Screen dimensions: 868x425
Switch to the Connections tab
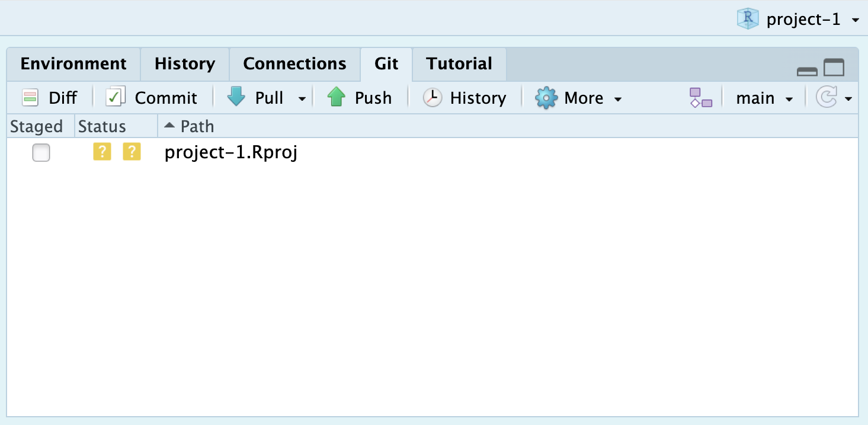294,64
